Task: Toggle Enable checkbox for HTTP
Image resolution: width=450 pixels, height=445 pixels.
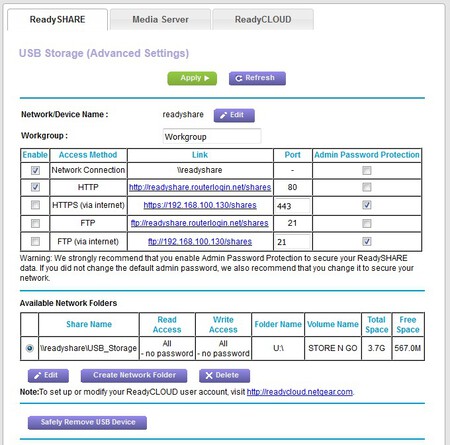Action: pos(35,187)
